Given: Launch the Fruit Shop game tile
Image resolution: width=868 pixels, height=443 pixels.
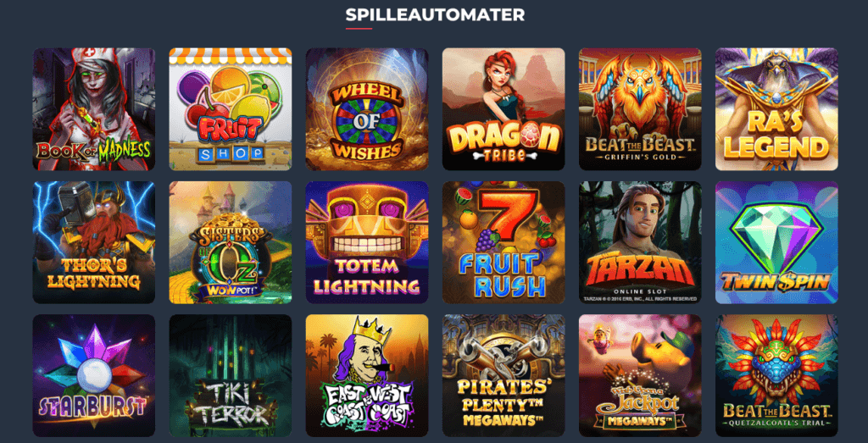Looking at the screenshot, I should click(x=231, y=109).
